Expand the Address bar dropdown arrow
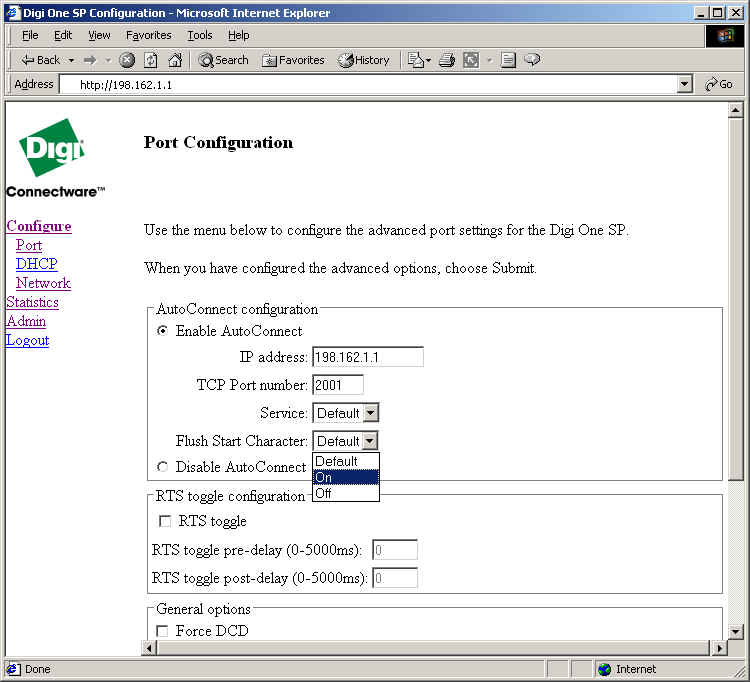 (684, 85)
